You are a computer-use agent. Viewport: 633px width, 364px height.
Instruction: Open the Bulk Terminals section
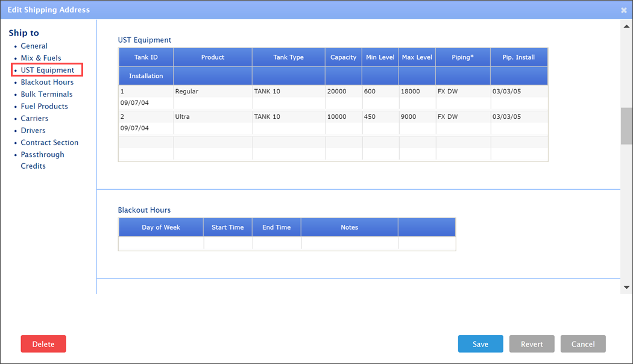(46, 94)
